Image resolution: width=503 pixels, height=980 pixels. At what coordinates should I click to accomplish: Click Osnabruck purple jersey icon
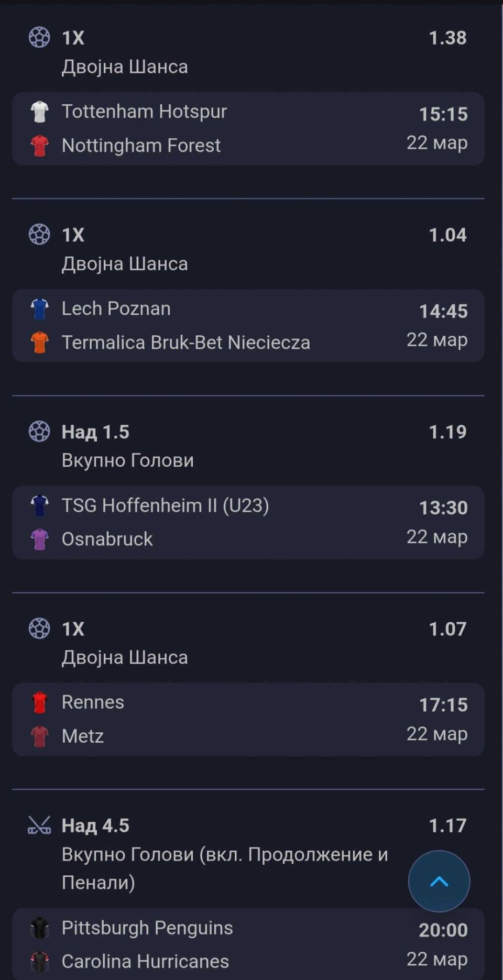(39, 539)
